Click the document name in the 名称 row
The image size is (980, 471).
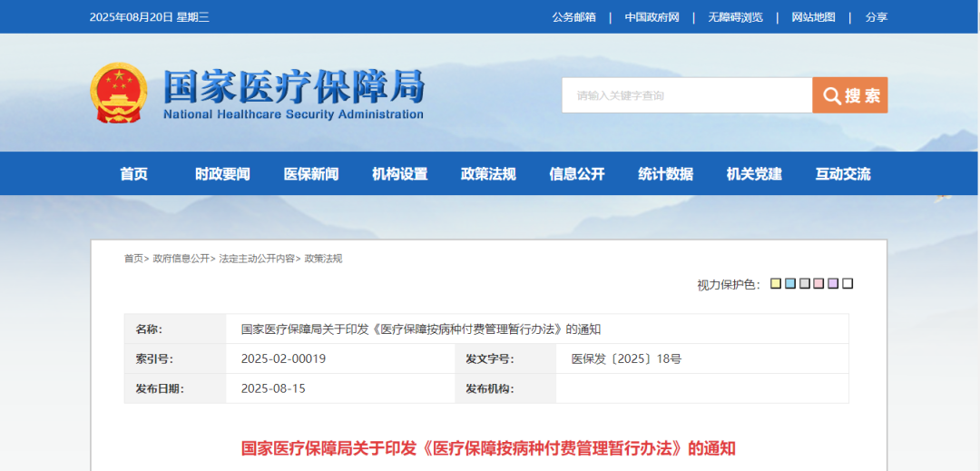pos(421,329)
